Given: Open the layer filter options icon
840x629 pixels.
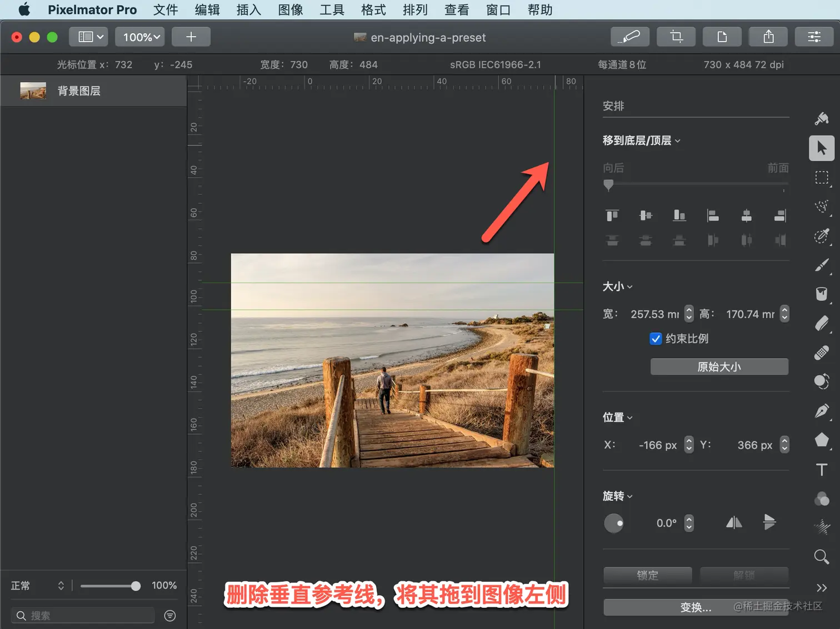Looking at the screenshot, I should tap(170, 616).
